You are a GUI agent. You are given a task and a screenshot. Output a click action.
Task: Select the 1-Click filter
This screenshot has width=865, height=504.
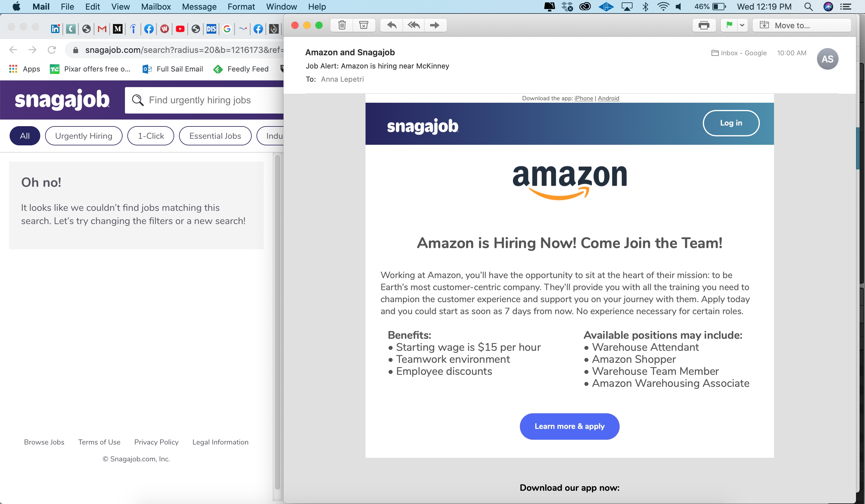coord(151,136)
